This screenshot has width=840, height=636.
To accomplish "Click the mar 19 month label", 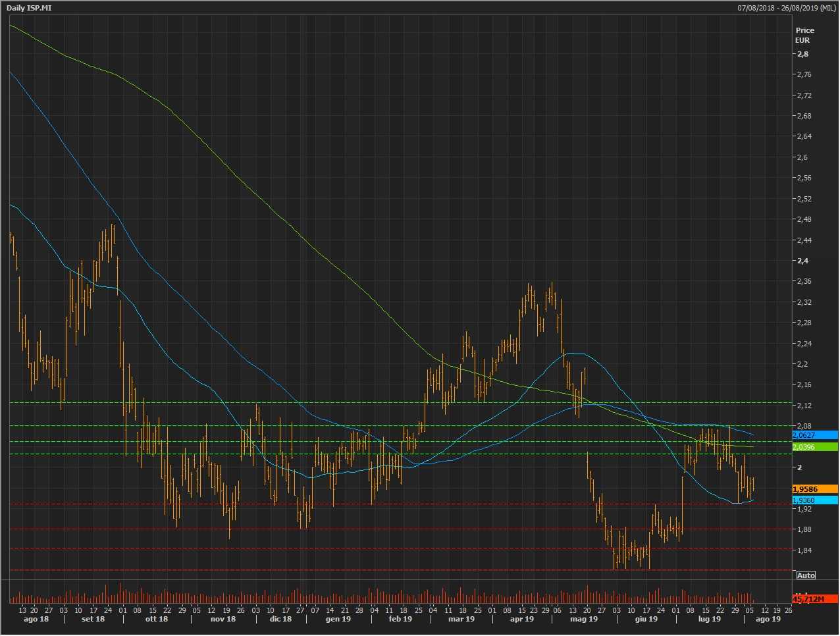I will [461, 619].
